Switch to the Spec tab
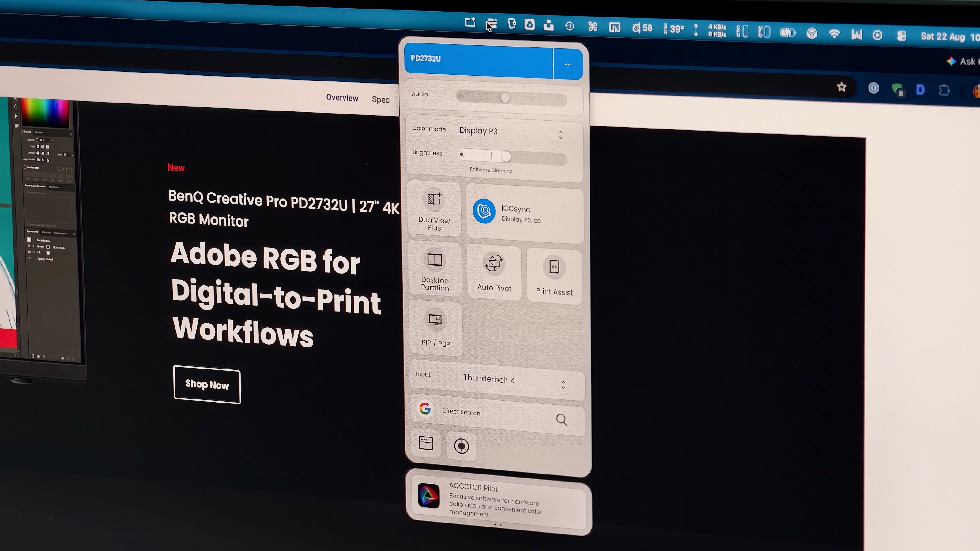This screenshot has width=980, height=551. (x=380, y=99)
